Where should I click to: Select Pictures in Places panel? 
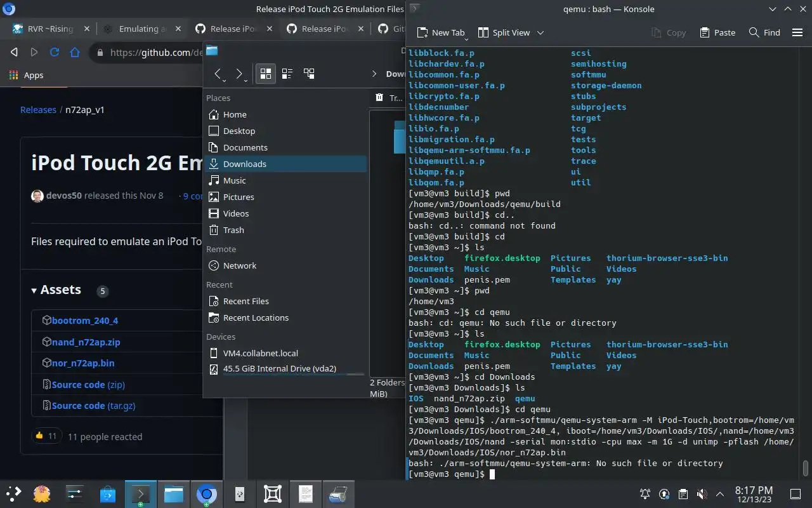(x=285, y=197)
